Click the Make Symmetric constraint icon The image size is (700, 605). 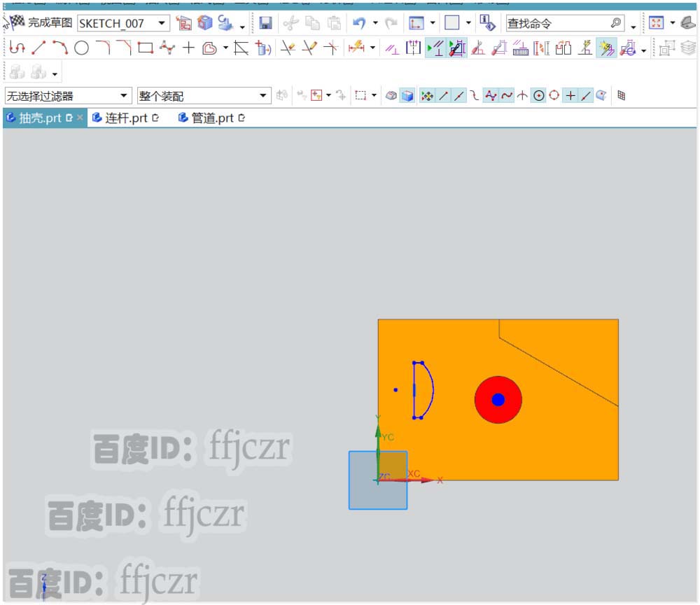tap(414, 48)
